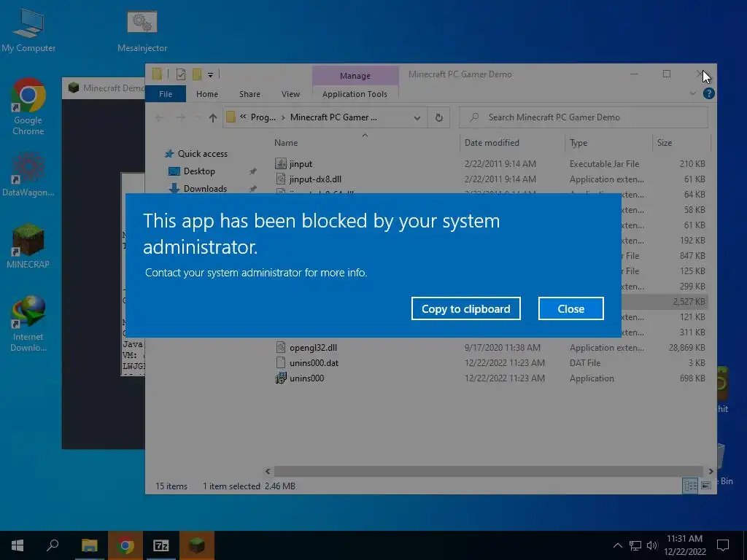The height and width of the screenshot is (560, 747).
Task: Click Back navigation arrow in Explorer
Action: [159, 117]
